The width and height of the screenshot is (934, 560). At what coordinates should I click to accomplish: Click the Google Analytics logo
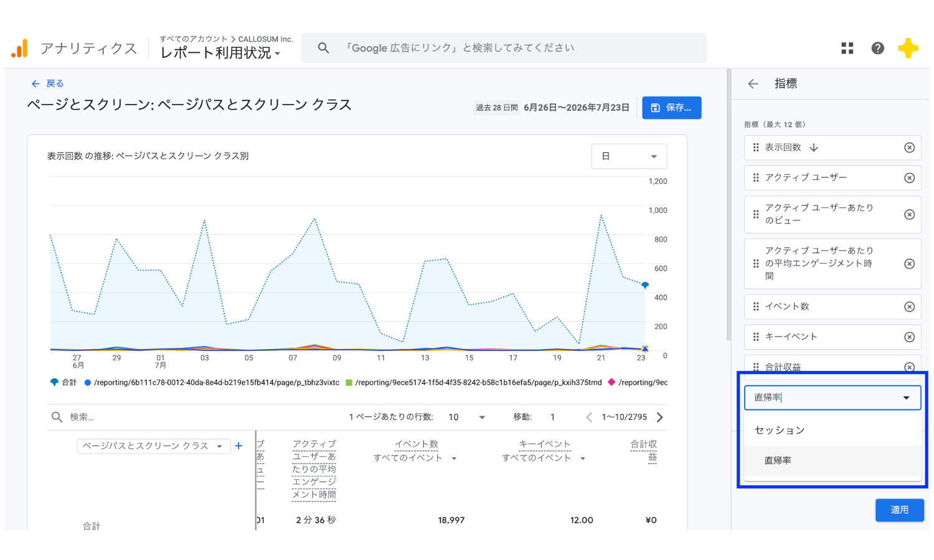(19, 48)
